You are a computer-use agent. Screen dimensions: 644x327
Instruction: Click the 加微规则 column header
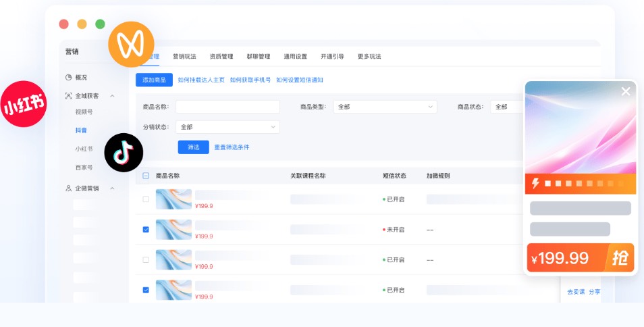coord(438,176)
